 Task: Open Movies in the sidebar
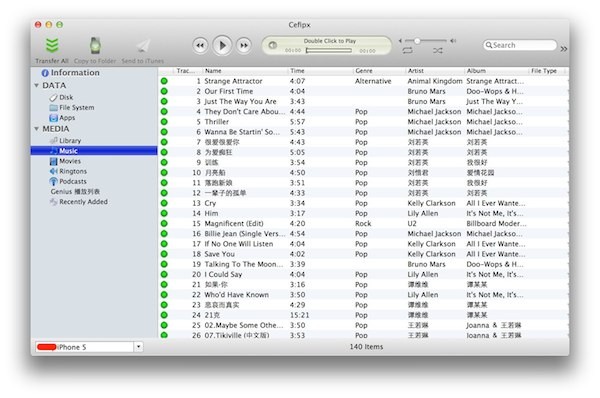click(65, 161)
